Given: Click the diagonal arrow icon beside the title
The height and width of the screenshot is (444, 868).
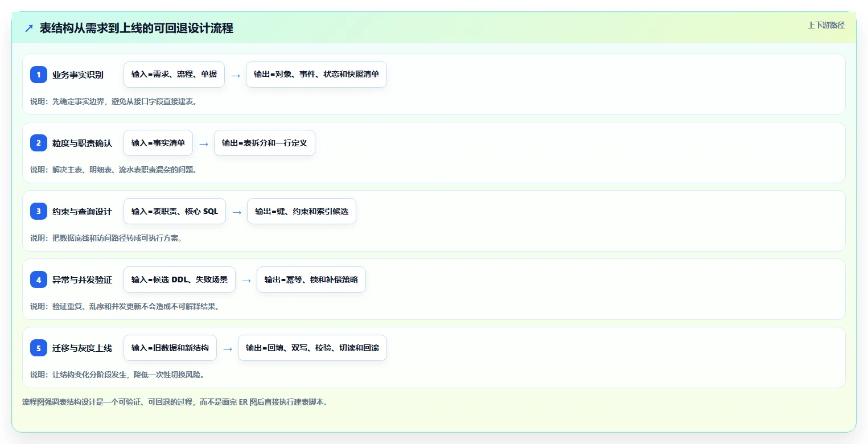Looking at the screenshot, I should tap(29, 28).
